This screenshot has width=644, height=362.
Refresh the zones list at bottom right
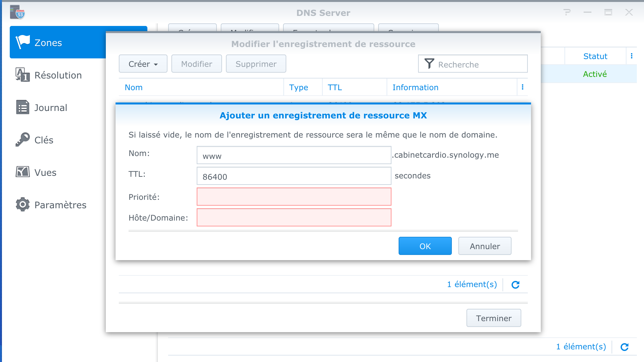coord(625,347)
